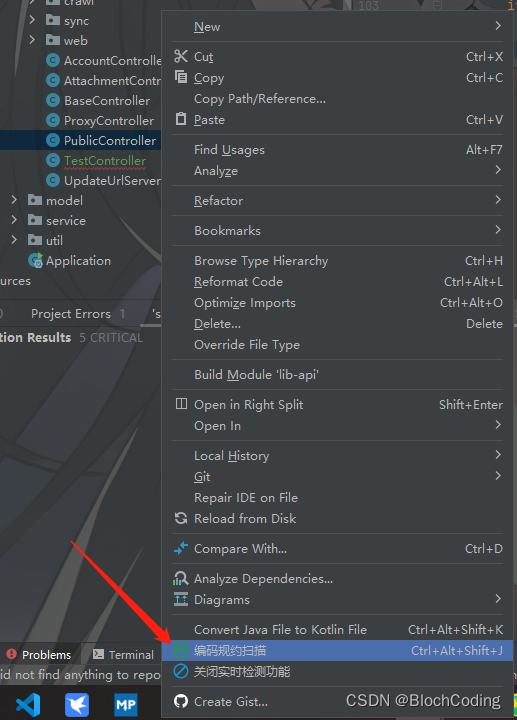Screen dimensions: 517x720
Task: Choose Copy Path/Reference... entry
Action: tap(337, 99)
